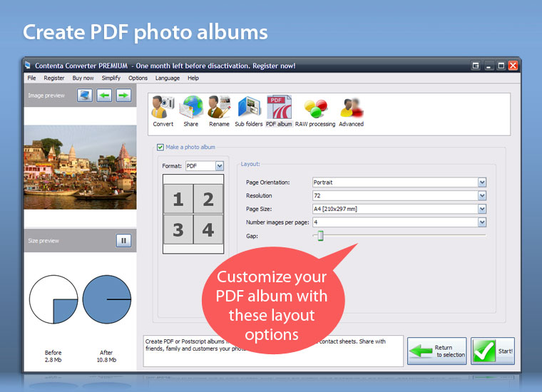Click the image preview display icon
The height and width of the screenshot is (392, 542).
[85, 95]
